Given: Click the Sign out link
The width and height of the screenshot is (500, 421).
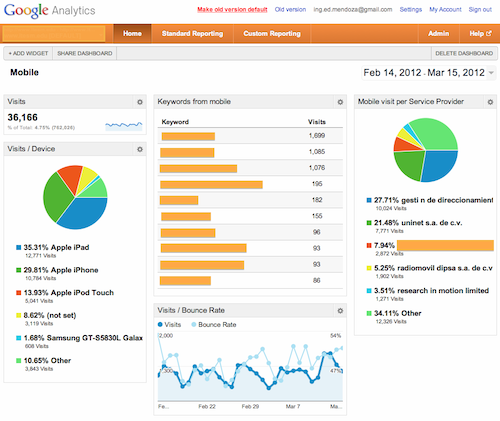Looking at the screenshot, I should (x=480, y=10).
